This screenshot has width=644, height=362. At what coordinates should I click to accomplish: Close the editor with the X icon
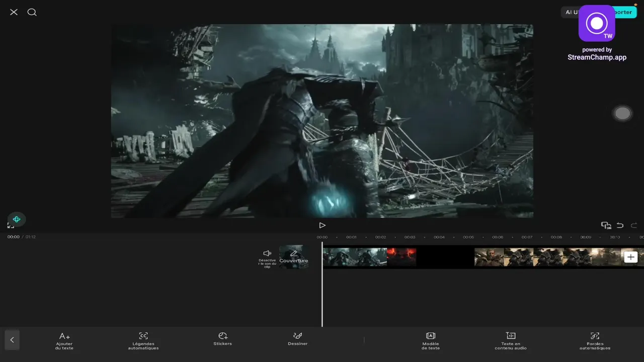[14, 12]
